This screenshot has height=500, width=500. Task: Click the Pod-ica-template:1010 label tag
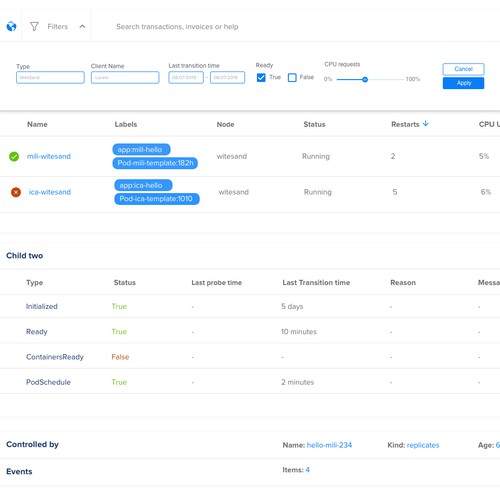tap(157, 199)
